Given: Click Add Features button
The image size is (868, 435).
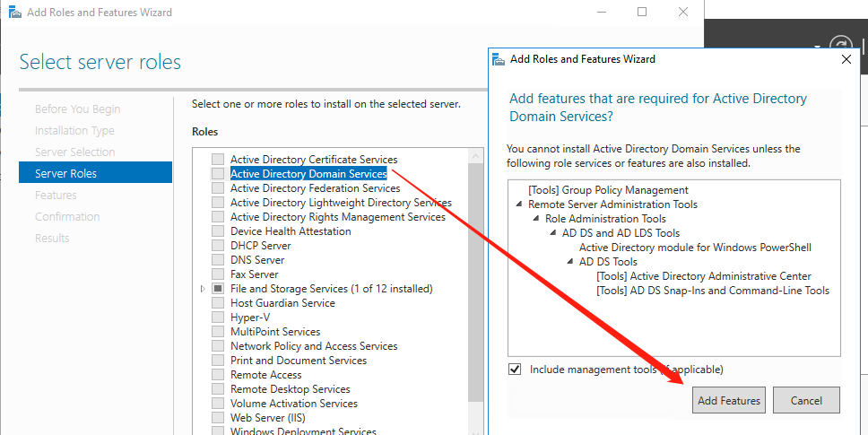Looking at the screenshot, I should point(728,400).
